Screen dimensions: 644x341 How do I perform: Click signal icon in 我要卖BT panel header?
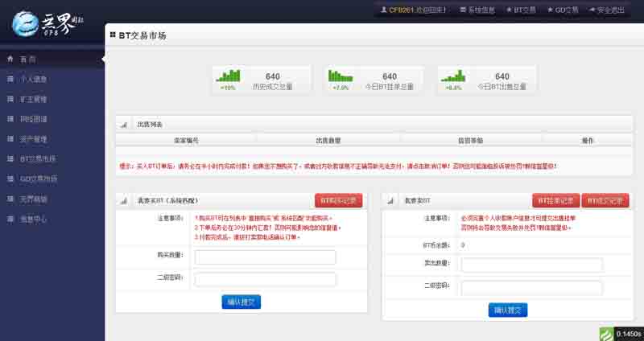pos(390,201)
